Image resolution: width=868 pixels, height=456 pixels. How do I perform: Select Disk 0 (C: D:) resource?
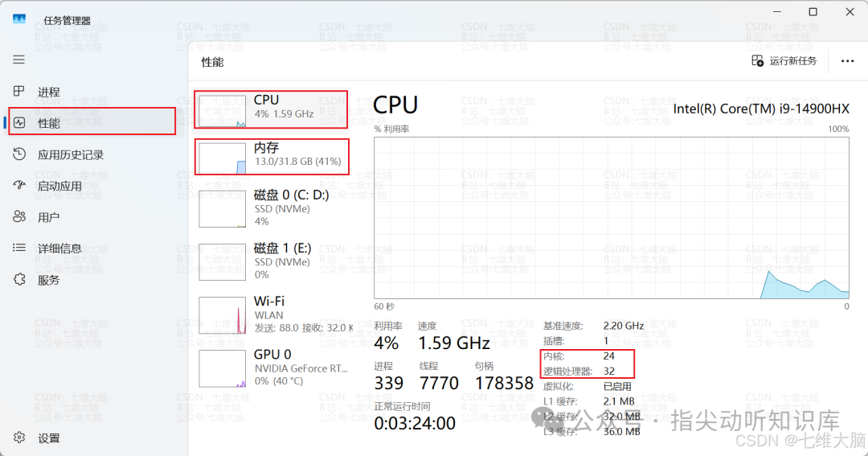(x=273, y=207)
